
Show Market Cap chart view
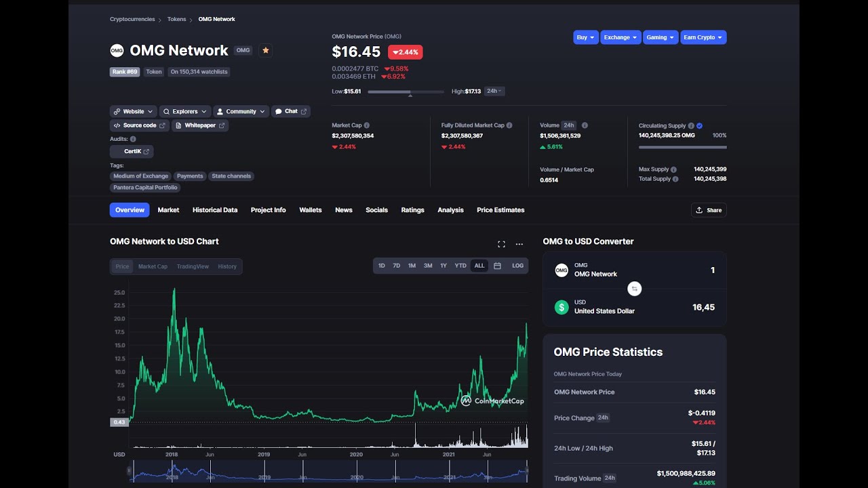tap(153, 266)
